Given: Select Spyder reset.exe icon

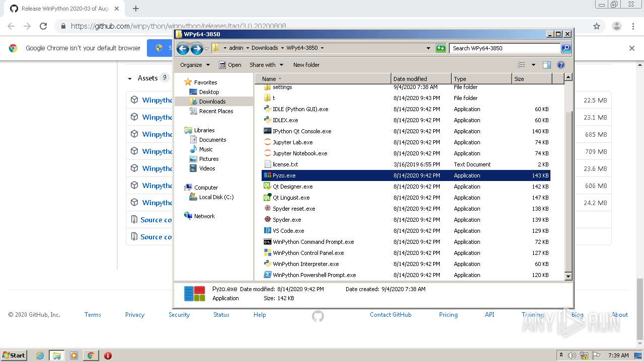Looking at the screenshot, I should [x=268, y=209].
